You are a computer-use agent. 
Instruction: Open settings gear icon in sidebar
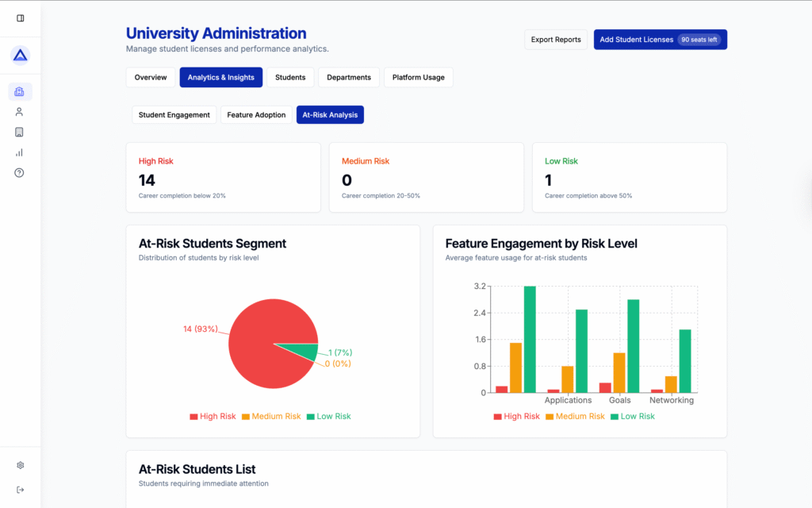click(20, 465)
